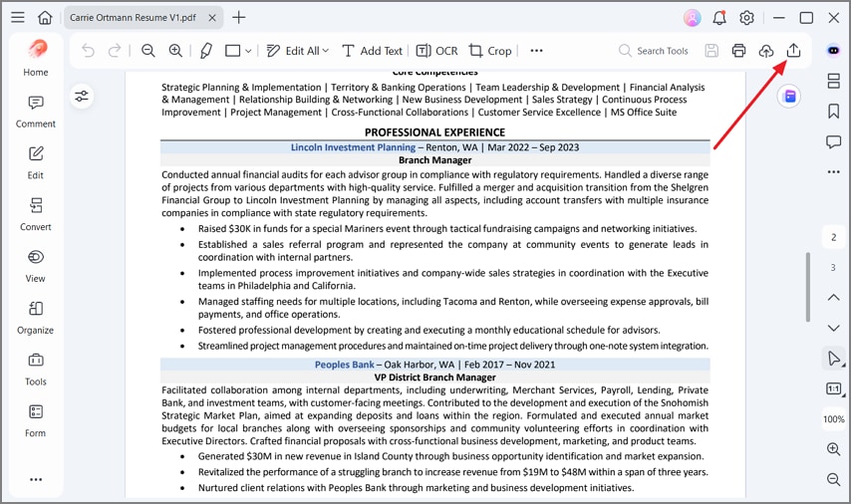
Task: Open the comments panel on right
Action: (834, 142)
